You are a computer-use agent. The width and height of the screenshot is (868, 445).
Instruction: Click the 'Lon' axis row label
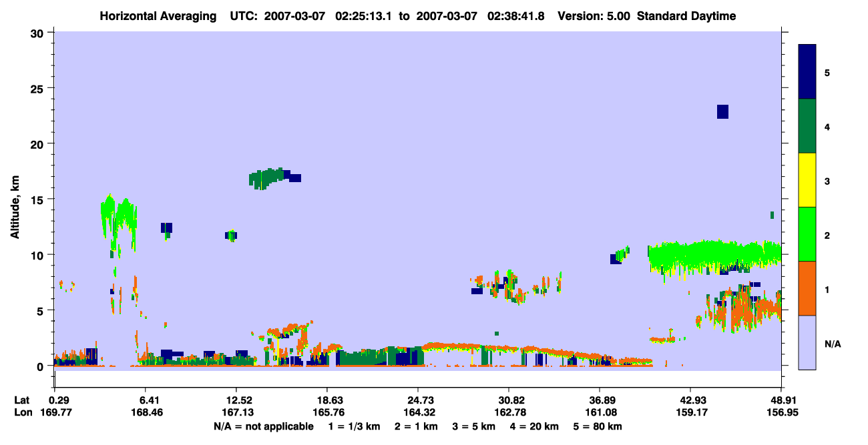pos(22,413)
